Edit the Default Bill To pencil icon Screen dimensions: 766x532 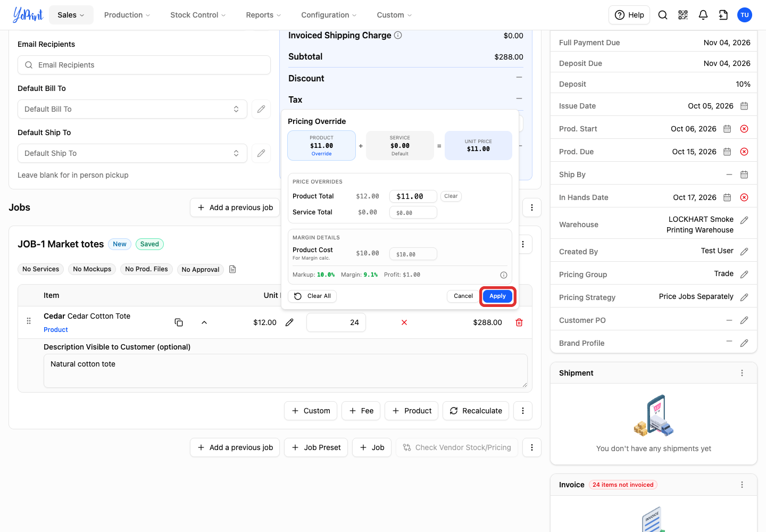point(261,109)
